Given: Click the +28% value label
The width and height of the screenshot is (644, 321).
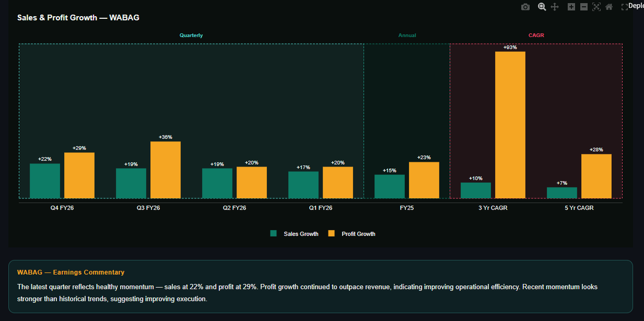Looking at the screenshot, I should click(596, 150).
